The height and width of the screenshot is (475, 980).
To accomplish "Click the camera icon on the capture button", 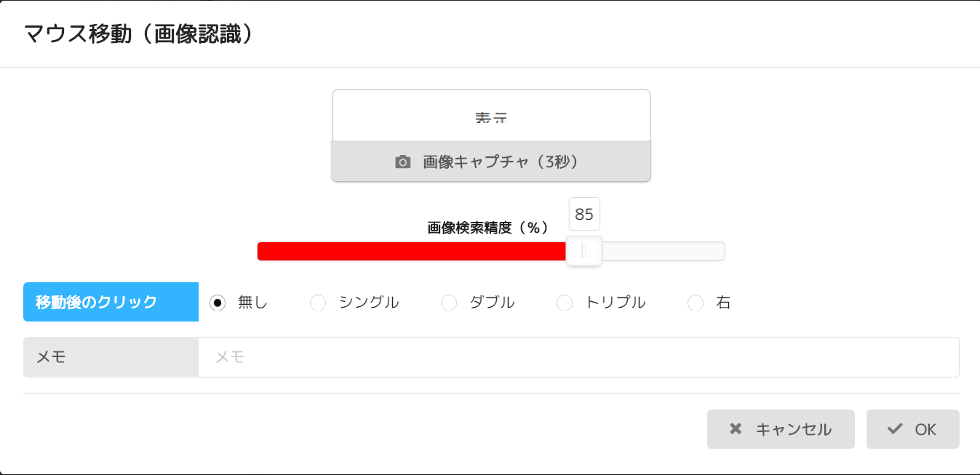I will (402, 162).
